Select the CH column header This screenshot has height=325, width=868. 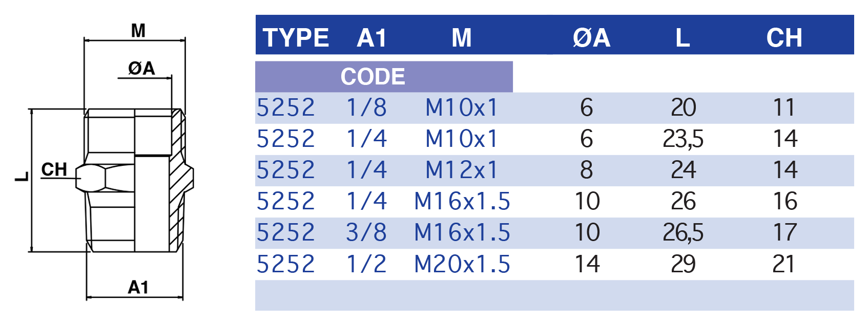[x=784, y=38]
